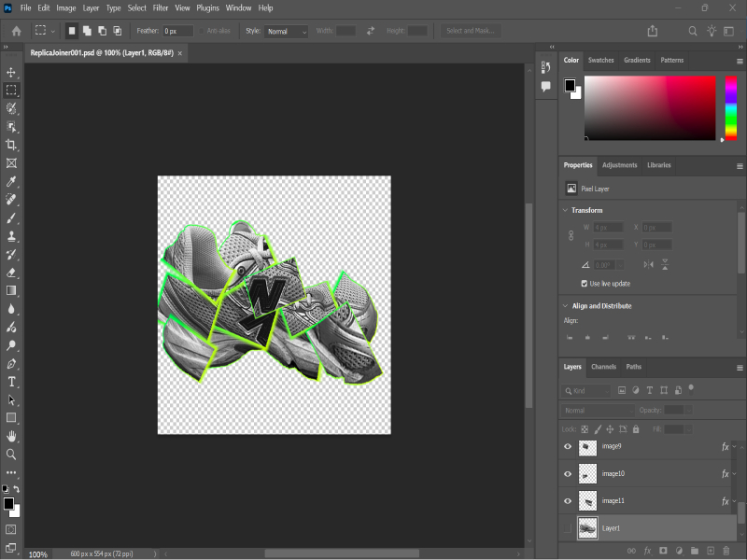This screenshot has height=560, width=747.
Task: Click the Feather input field
Action: 177,31
